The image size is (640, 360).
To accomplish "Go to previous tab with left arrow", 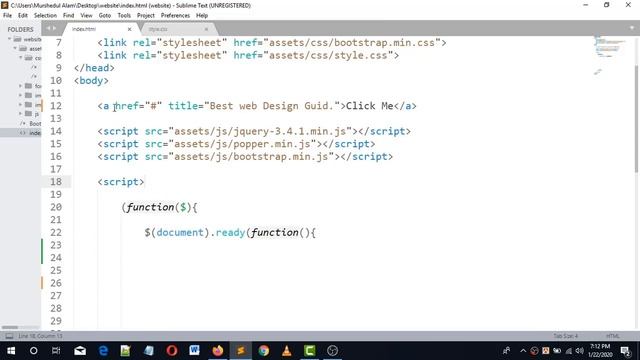I will tap(48, 28).
